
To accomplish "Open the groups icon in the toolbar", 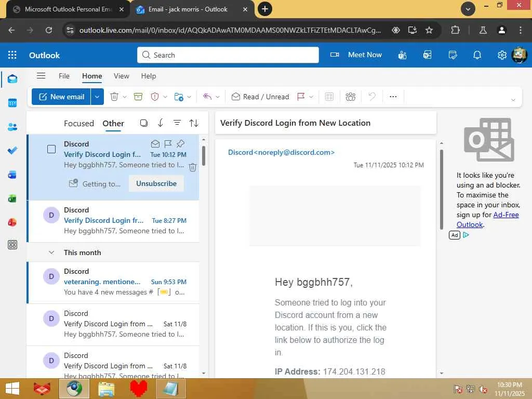I will 351,97.
